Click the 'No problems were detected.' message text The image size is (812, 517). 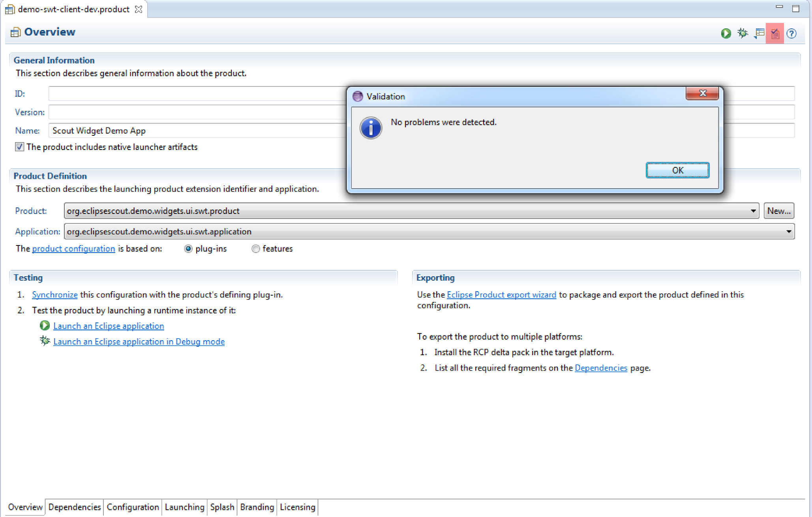[444, 122]
